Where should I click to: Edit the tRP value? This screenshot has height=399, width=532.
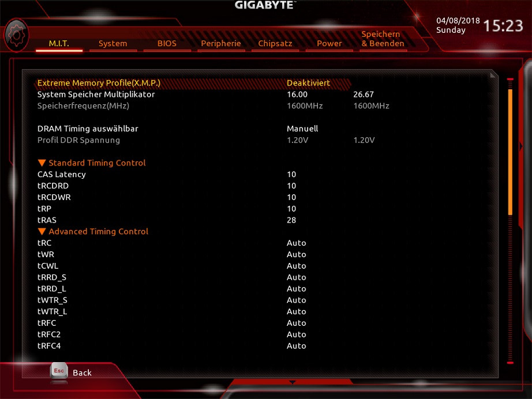(291, 209)
